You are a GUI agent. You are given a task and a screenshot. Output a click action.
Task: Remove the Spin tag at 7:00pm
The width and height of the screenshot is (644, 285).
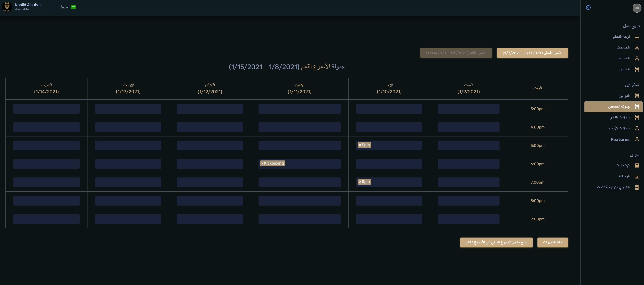tap(360, 182)
